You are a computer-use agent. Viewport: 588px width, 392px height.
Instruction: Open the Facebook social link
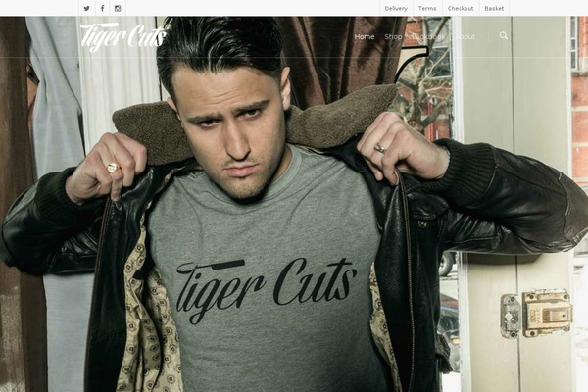(102, 8)
